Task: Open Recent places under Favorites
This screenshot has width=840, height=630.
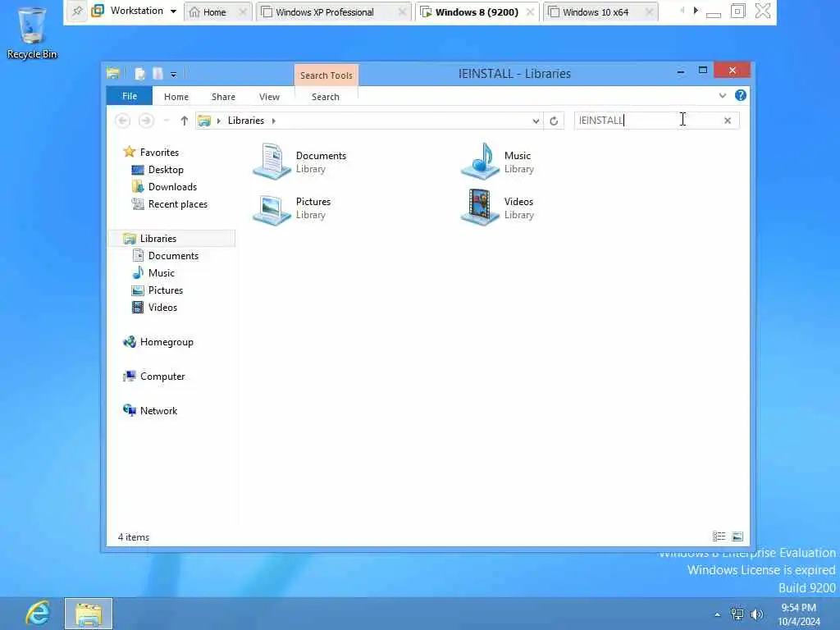Action: point(177,203)
